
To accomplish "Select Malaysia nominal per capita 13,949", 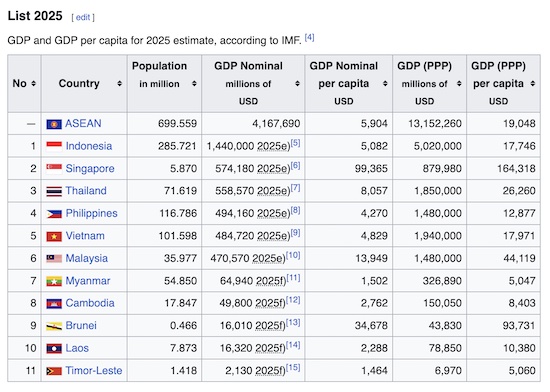I will (371, 258).
